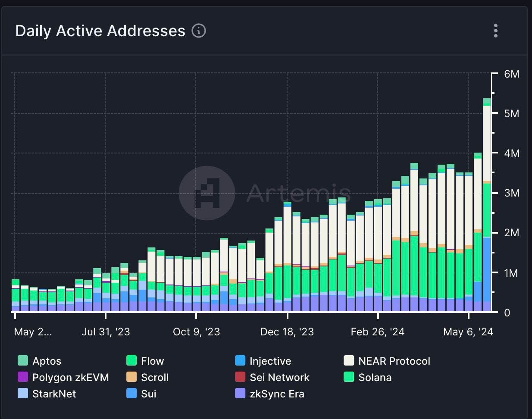Viewport: 532px width, 419px height.
Task: Hide the Solana series via its label
Action: point(375,377)
